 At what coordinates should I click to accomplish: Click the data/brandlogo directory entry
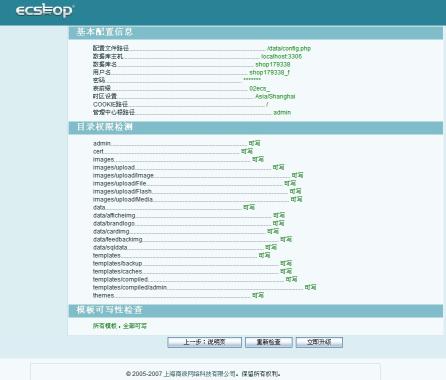click(114, 223)
